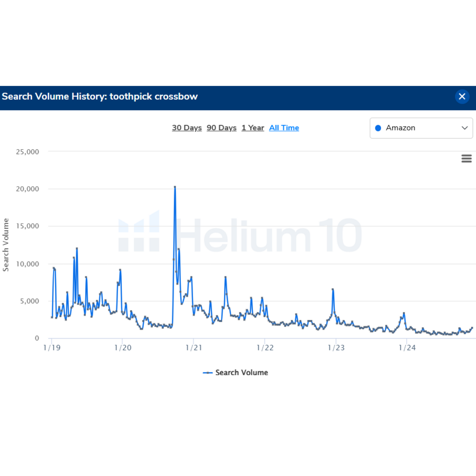Screen dimensions: 476x476
Task: Click the Search Volume y-axis title
Action: coord(6,245)
